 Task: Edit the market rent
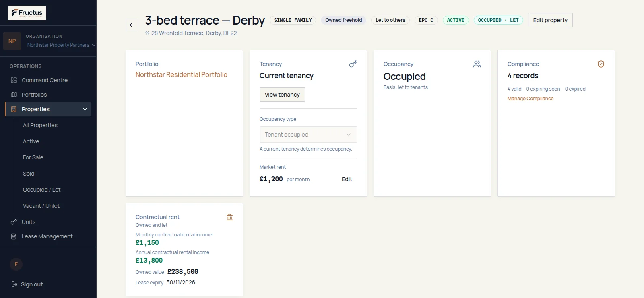pyautogui.click(x=347, y=179)
